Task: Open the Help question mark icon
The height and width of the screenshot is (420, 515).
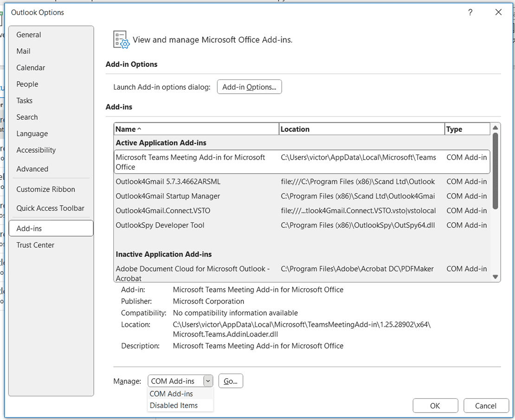Action: tap(470, 13)
